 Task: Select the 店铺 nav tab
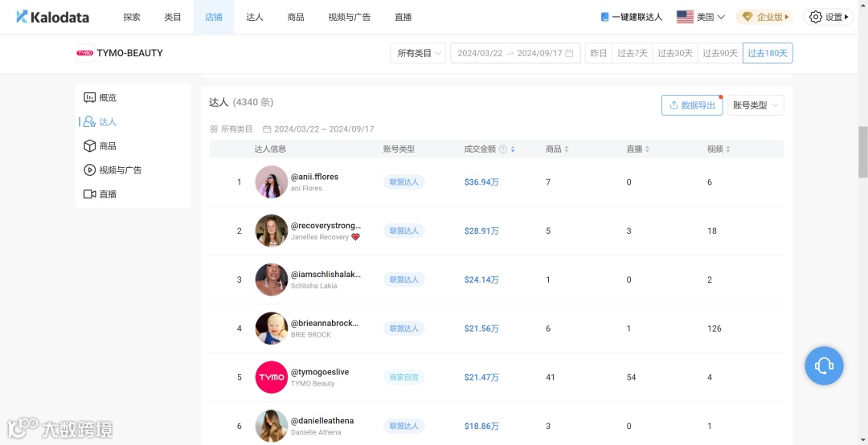pos(214,17)
